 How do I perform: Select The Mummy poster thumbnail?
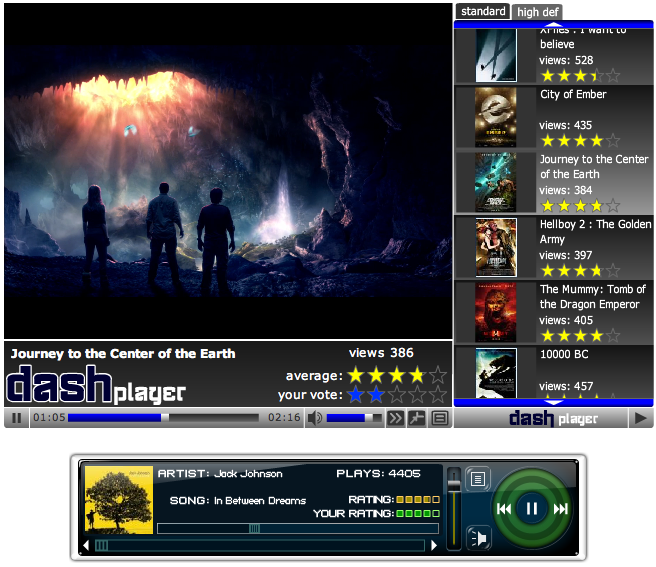(x=496, y=313)
